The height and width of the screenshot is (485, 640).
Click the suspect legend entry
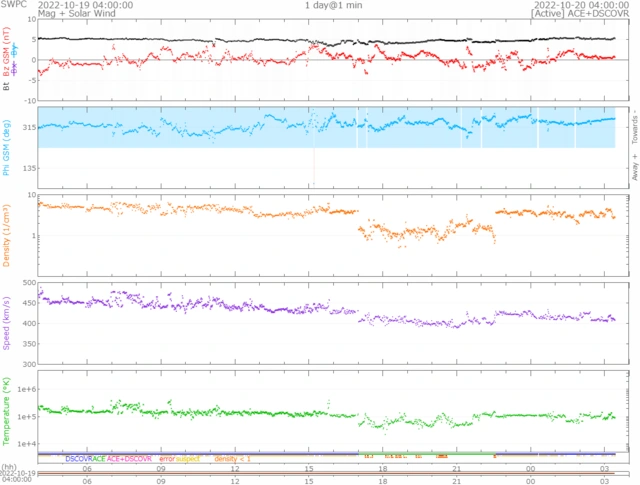click(188, 458)
